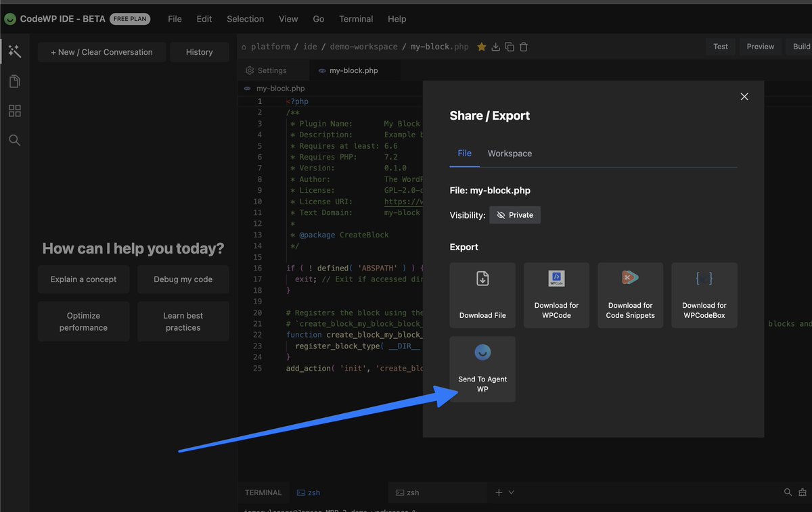
Task: Open the File menu
Action: 175,19
